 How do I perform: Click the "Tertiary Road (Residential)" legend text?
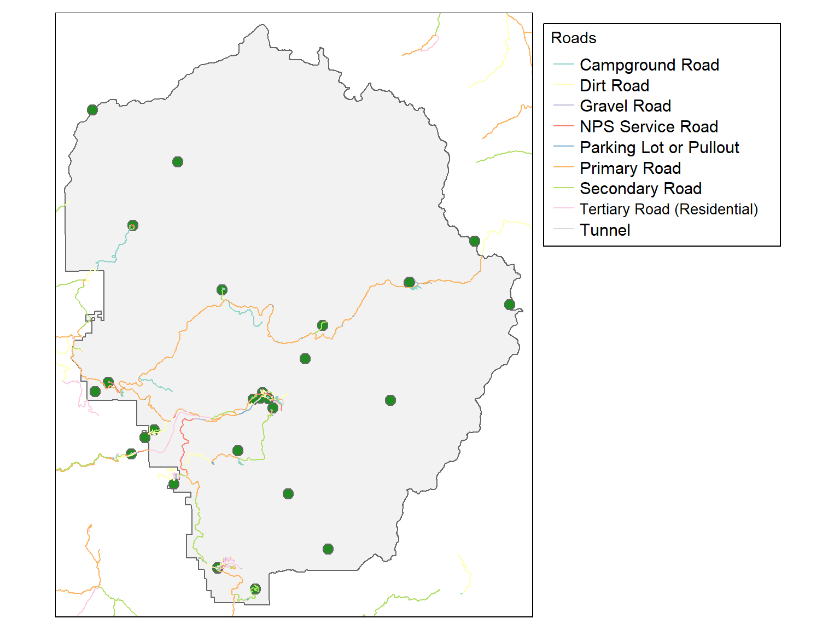(x=668, y=209)
